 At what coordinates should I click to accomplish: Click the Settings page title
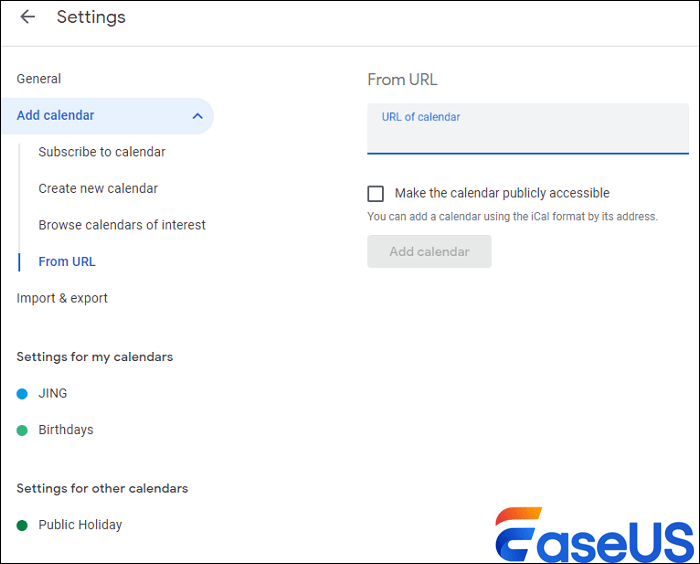(91, 17)
